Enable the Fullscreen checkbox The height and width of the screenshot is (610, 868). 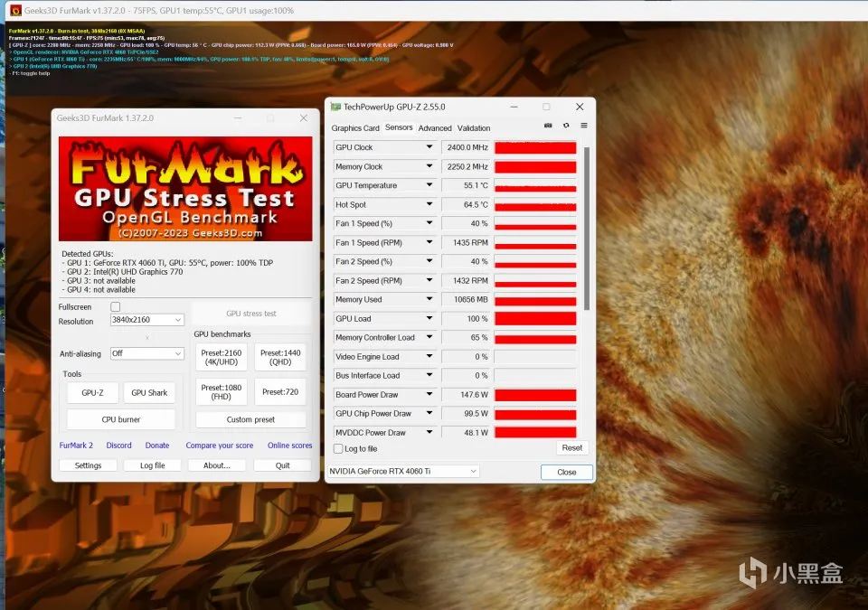pos(115,306)
